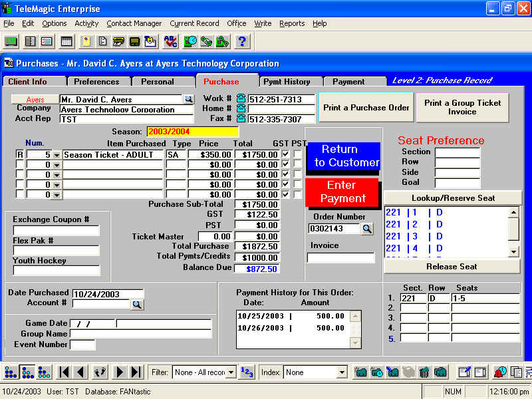Click the yellow Season field 2003/2004

click(193, 131)
